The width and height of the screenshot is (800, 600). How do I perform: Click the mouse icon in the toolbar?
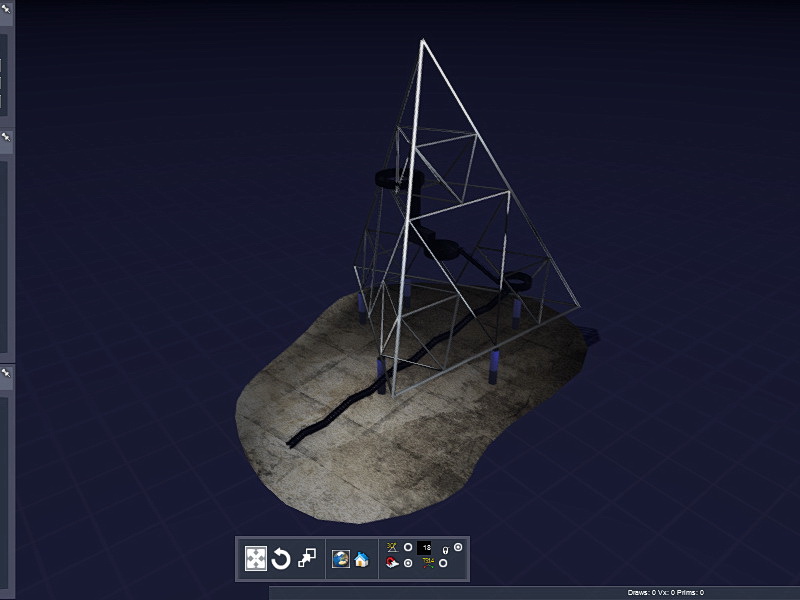pyautogui.click(x=445, y=549)
